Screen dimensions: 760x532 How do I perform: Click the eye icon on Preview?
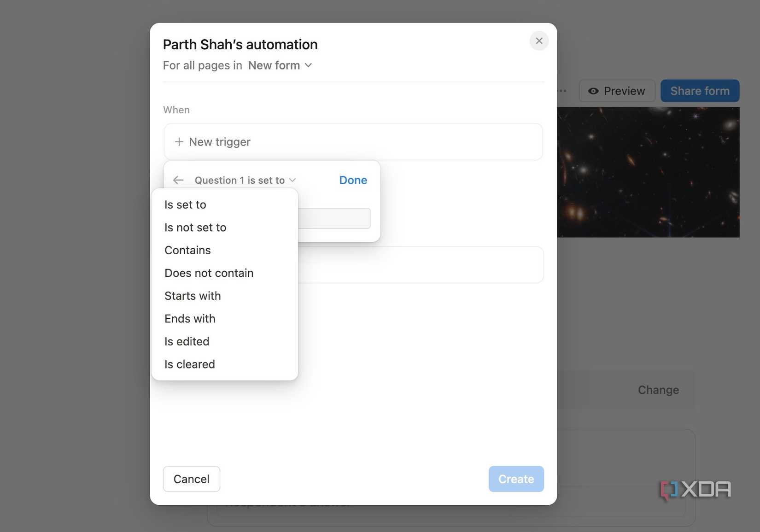pyautogui.click(x=593, y=91)
